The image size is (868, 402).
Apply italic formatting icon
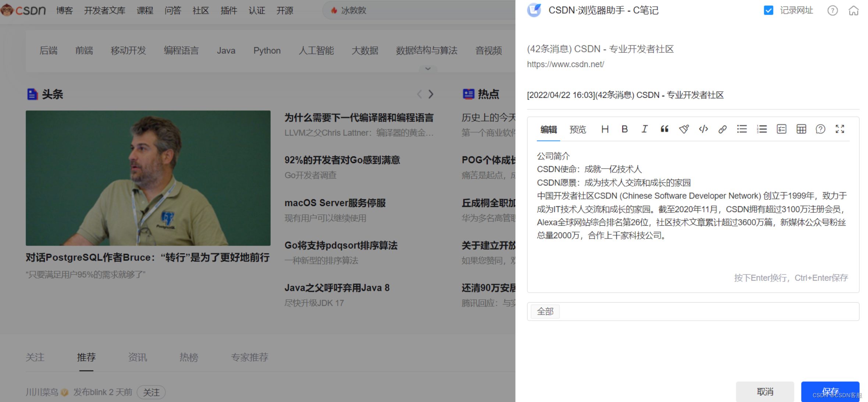(644, 129)
